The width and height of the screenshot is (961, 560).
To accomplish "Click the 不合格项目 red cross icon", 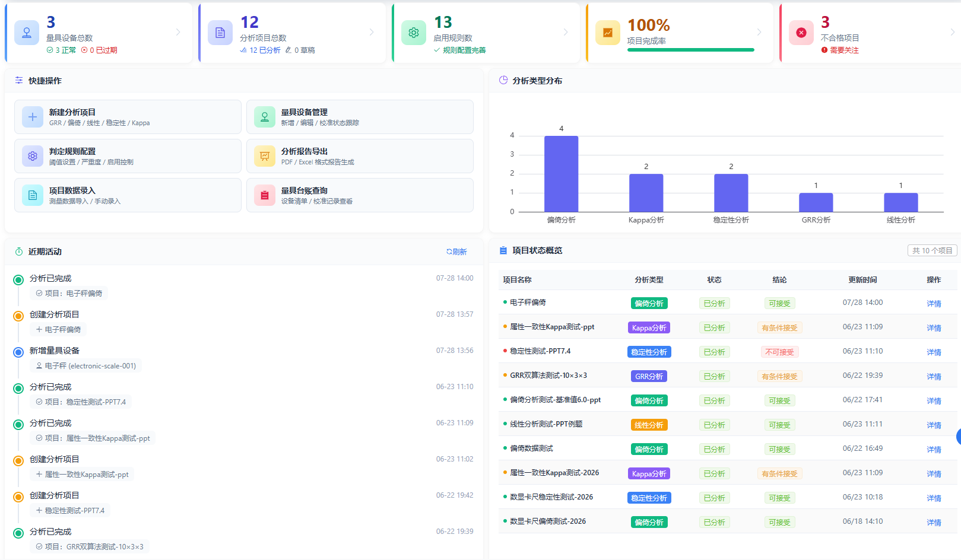I will click(801, 33).
